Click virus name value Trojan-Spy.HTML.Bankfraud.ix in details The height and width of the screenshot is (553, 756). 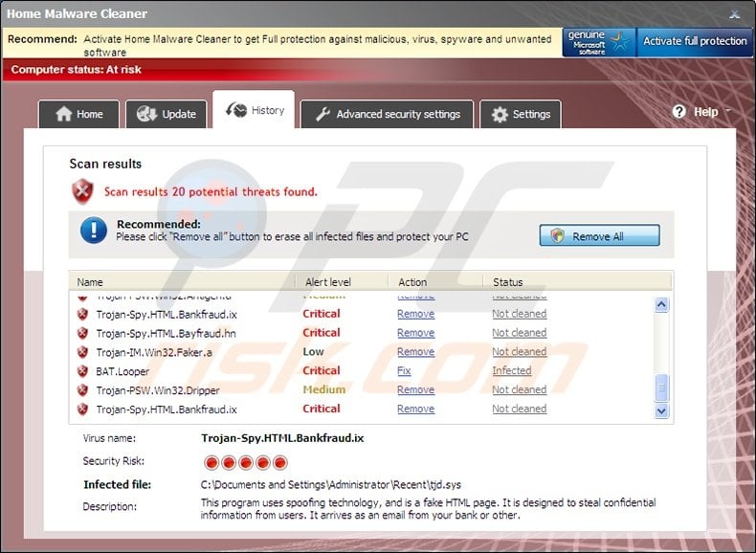[282, 438]
